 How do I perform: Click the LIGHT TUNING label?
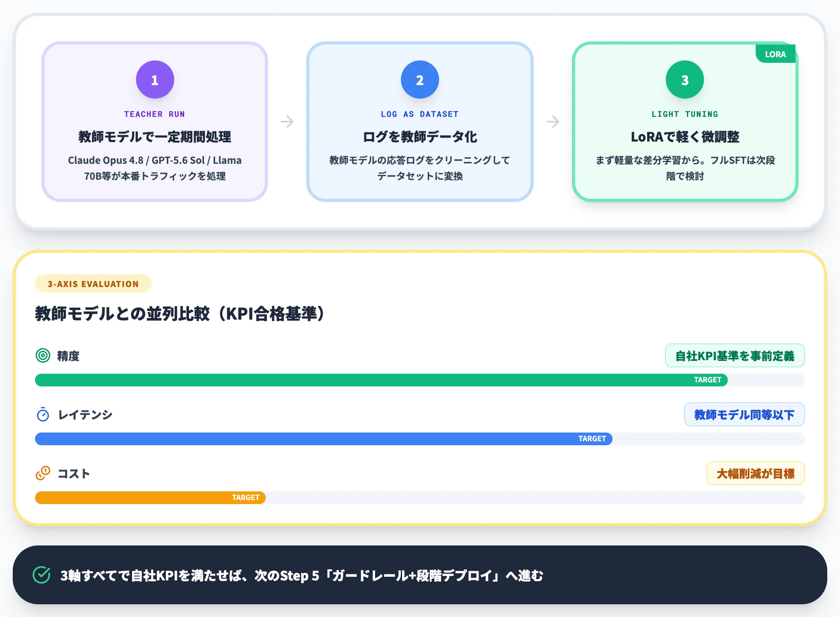(684, 114)
